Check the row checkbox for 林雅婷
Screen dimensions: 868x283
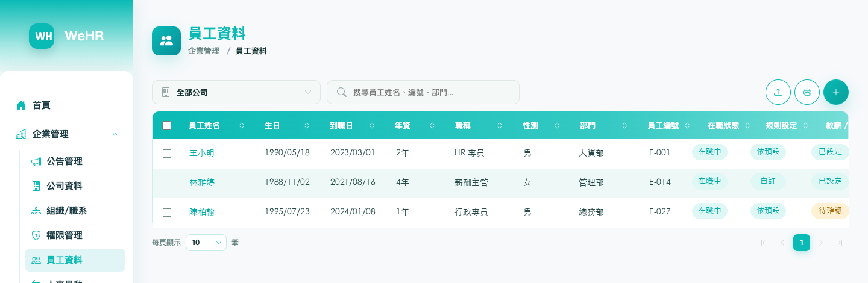coord(167,182)
